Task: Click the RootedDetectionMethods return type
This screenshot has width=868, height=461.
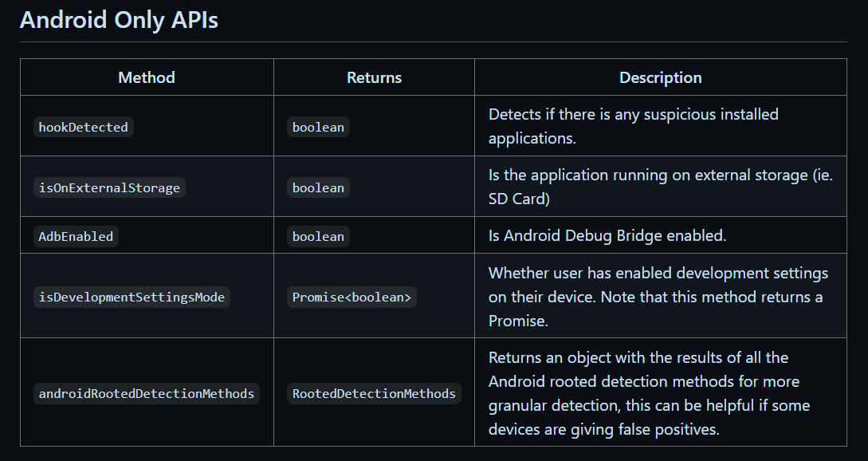Action: point(374,393)
